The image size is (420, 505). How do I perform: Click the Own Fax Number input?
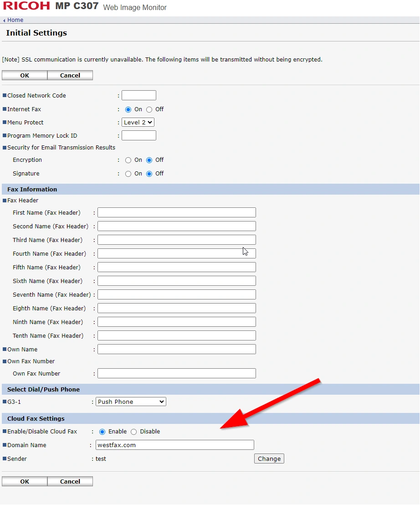(x=176, y=373)
